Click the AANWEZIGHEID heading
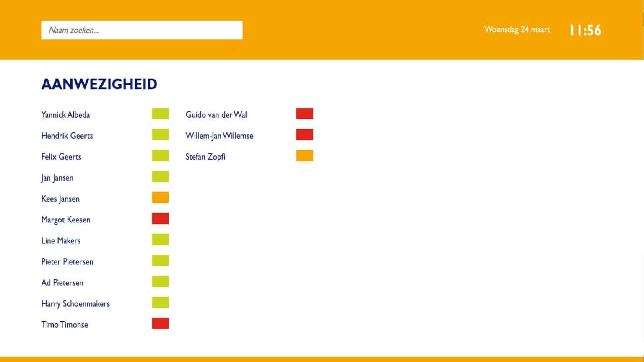The width and height of the screenshot is (644, 362). coord(99,84)
